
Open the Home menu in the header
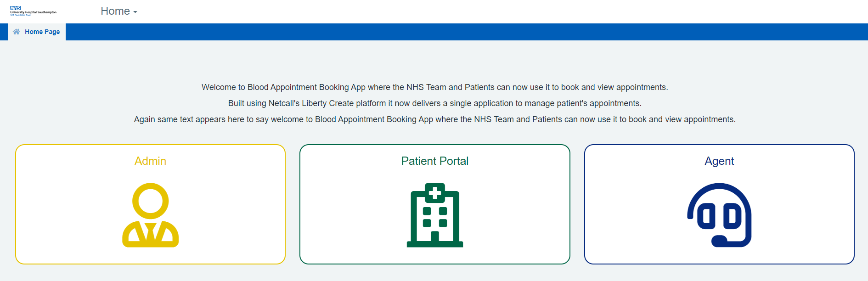(x=115, y=11)
